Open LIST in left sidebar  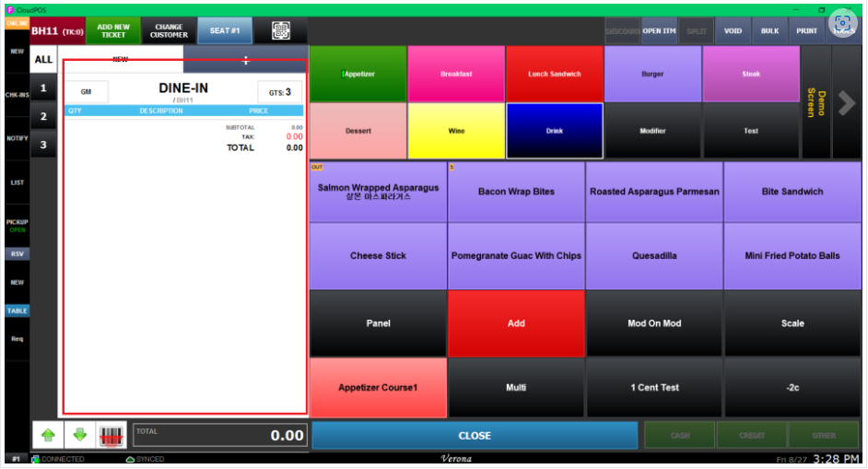click(x=18, y=182)
